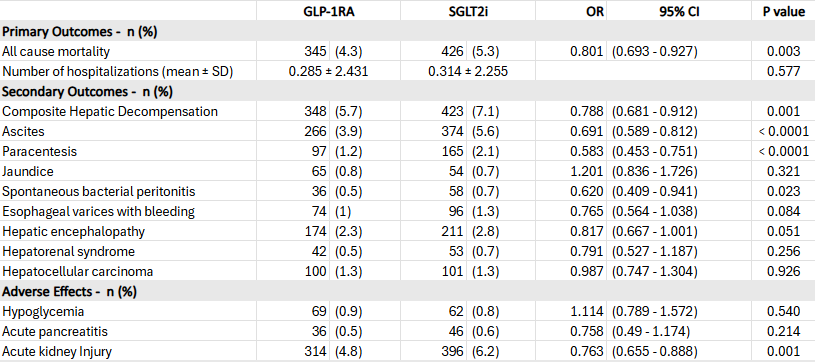Select the Paracentesis row label

pos(128,151)
